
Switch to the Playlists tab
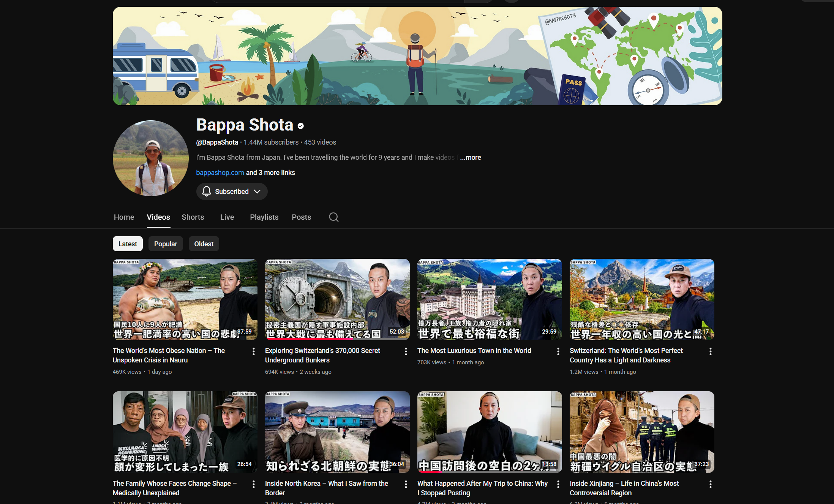264,217
